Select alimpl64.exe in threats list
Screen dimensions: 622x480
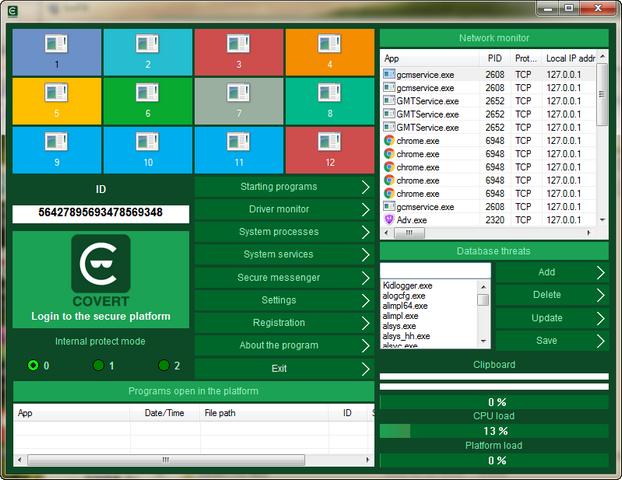point(405,306)
